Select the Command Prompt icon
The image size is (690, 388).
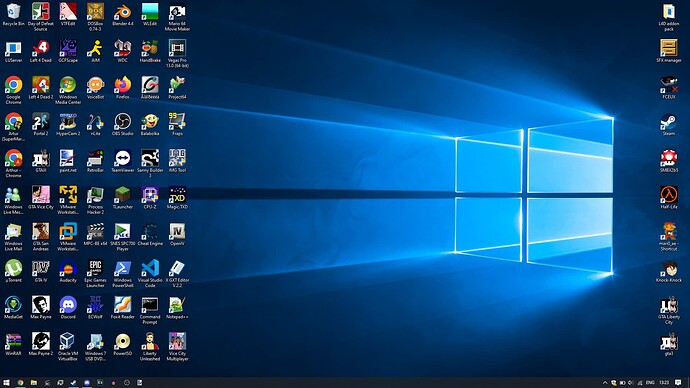click(x=150, y=310)
